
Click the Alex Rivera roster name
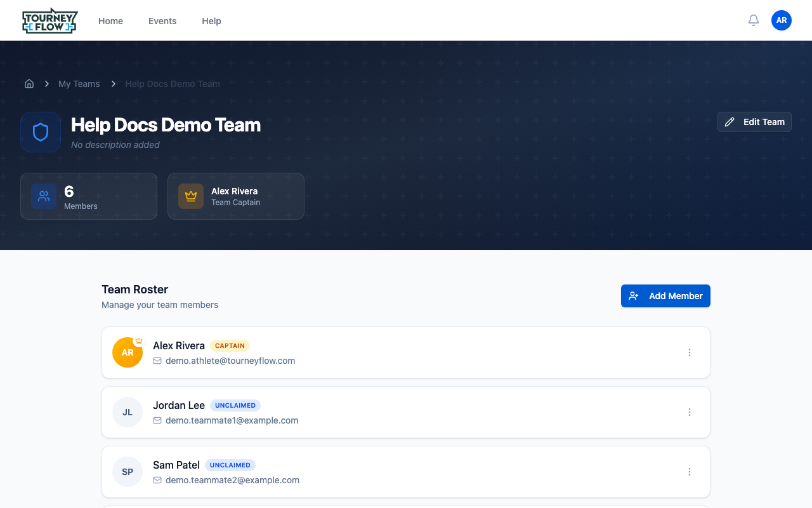coord(179,346)
